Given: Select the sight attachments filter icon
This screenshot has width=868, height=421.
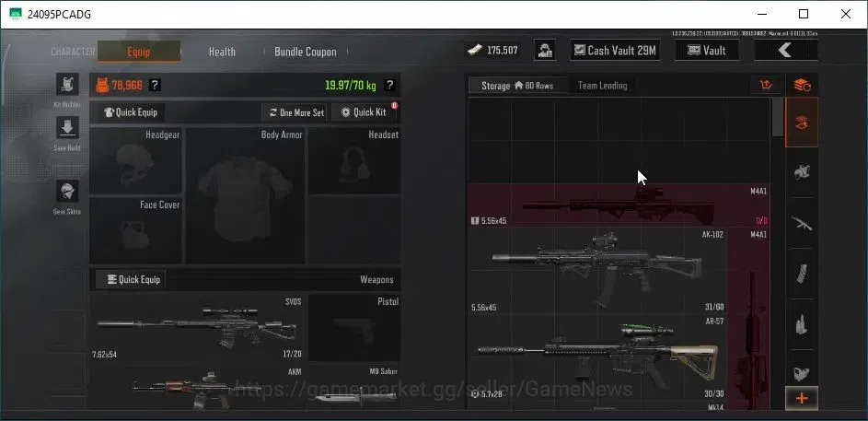Looking at the screenshot, I should (802, 373).
